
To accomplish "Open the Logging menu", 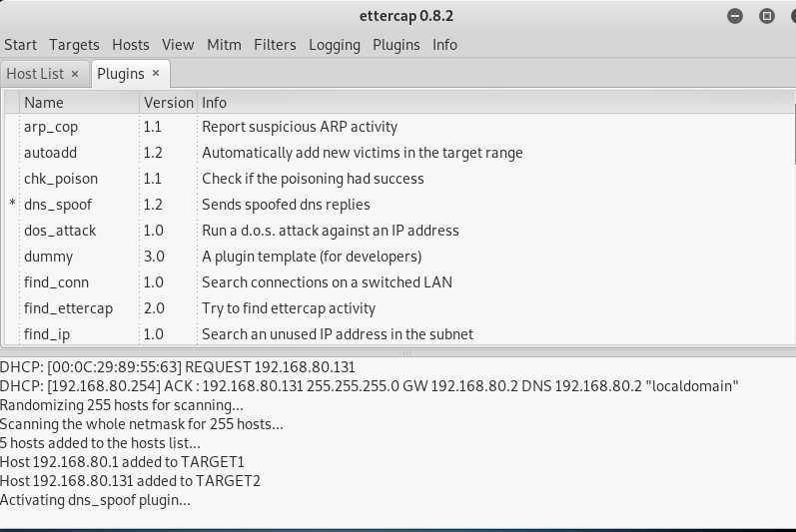I will [334, 45].
